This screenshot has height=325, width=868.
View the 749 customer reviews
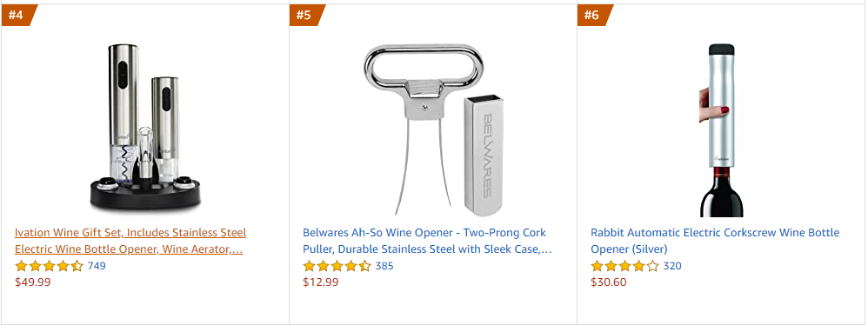[x=97, y=267]
